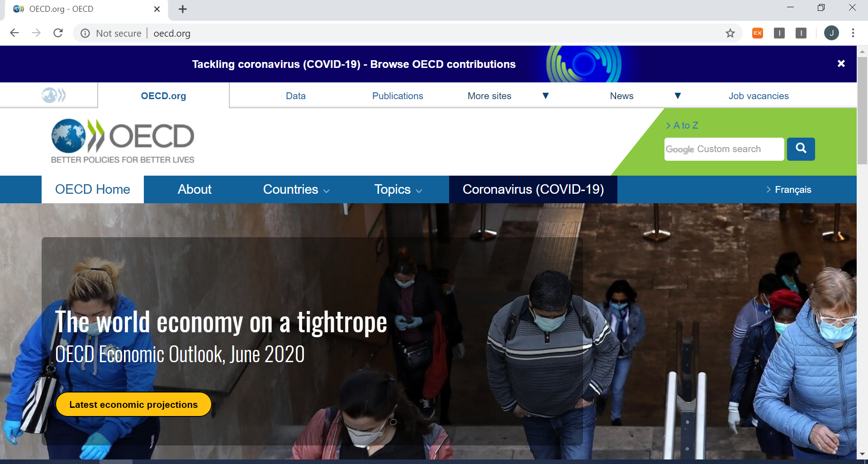Expand the News dropdown arrow
The width and height of the screenshot is (868, 464).
[x=678, y=96]
